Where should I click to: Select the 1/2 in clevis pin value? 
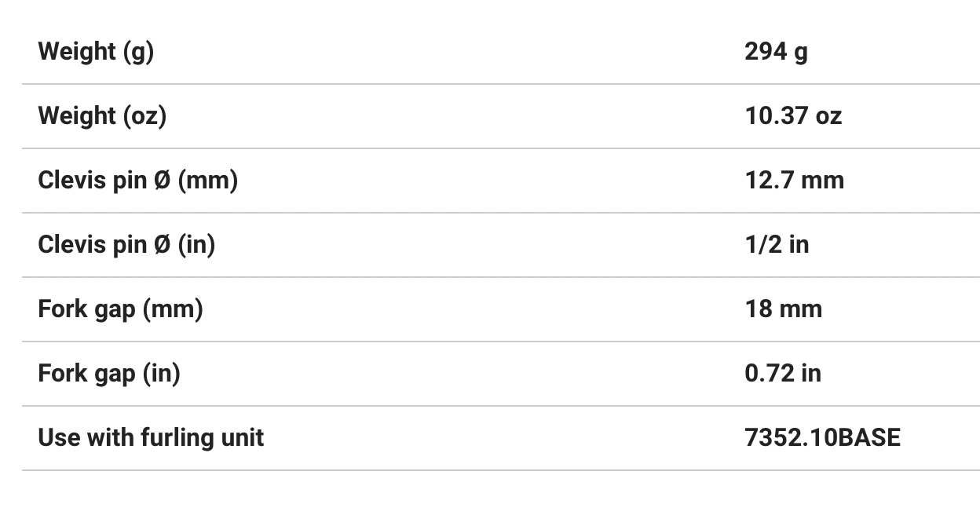coord(777,245)
